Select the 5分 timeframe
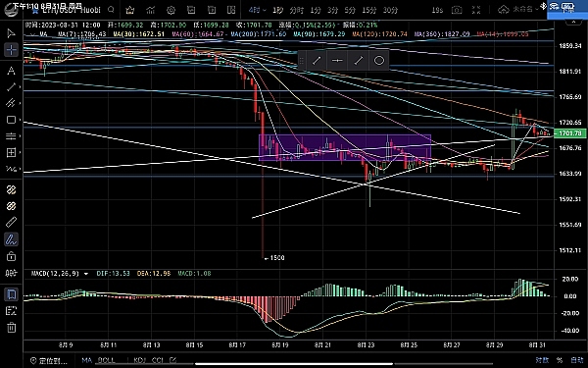 point(350,10)
